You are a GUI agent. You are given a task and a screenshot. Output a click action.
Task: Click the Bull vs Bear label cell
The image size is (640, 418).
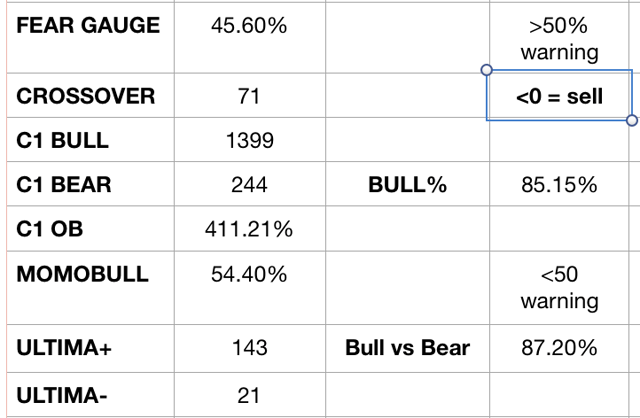pos(407,348)
